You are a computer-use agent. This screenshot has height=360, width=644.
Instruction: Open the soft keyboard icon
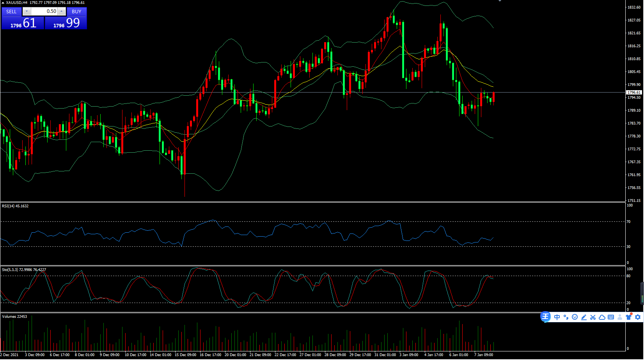point(611,317)
